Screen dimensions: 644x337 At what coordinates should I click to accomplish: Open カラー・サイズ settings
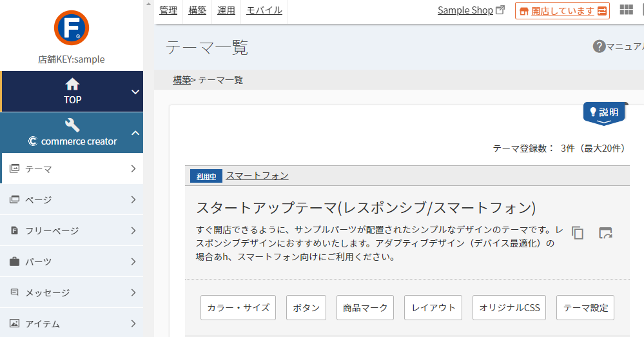[x=239, y=307]
